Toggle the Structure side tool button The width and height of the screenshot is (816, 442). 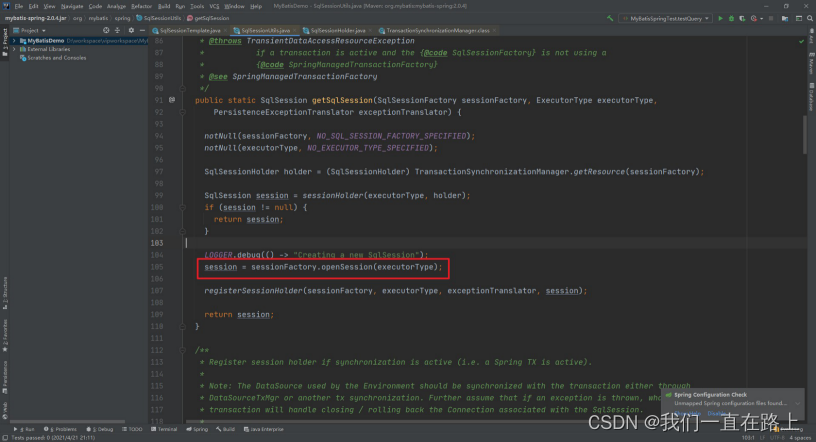[x=5, y=293]
